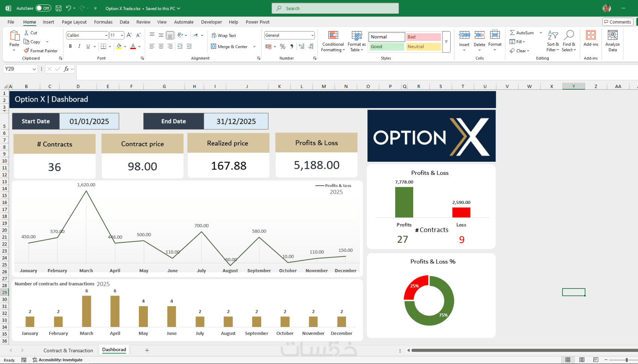Increase indent of cell content
Screen dimensions: 638x364
point(189,47)
